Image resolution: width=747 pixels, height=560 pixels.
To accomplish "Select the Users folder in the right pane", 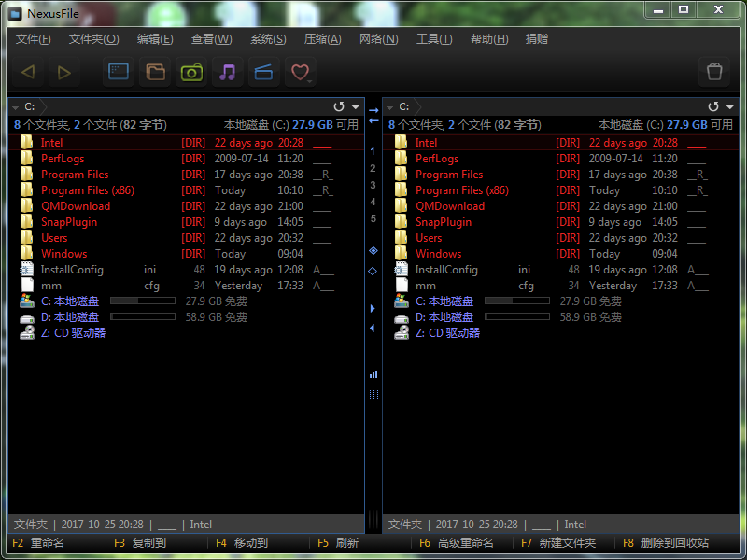I will tap(561, 238).
